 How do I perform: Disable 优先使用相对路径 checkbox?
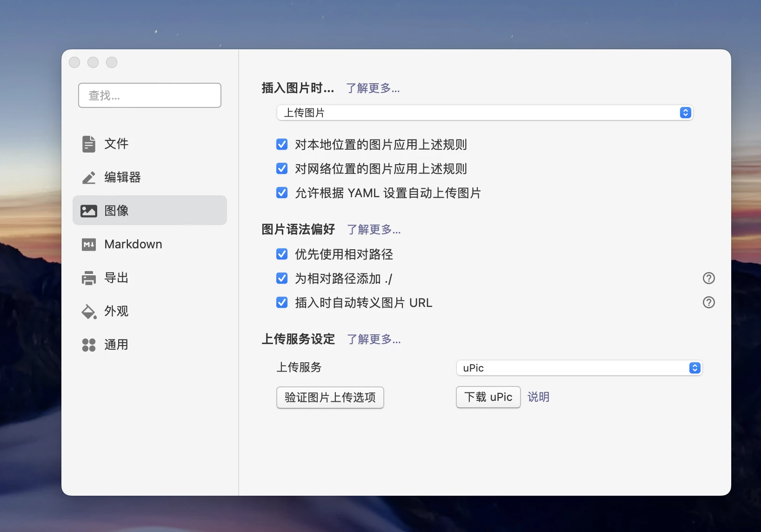point(282,254)
